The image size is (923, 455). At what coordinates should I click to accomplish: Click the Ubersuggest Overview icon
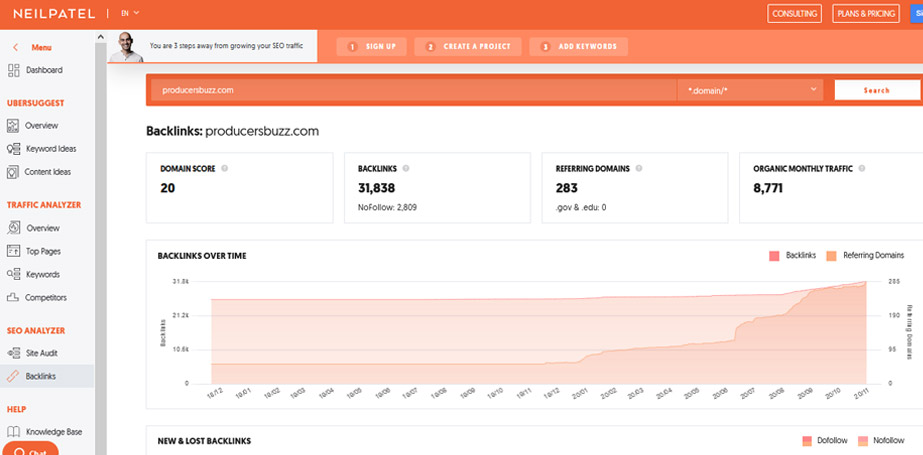click(13, 125)
